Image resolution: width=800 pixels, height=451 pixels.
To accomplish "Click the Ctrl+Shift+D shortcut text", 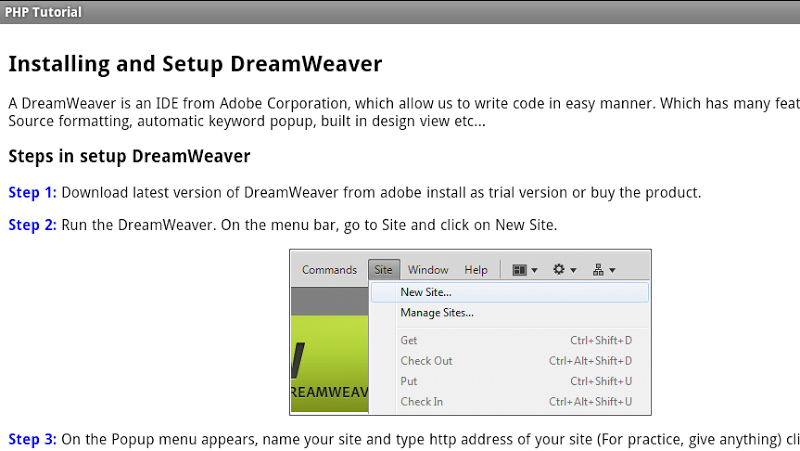I will point(601,340).
